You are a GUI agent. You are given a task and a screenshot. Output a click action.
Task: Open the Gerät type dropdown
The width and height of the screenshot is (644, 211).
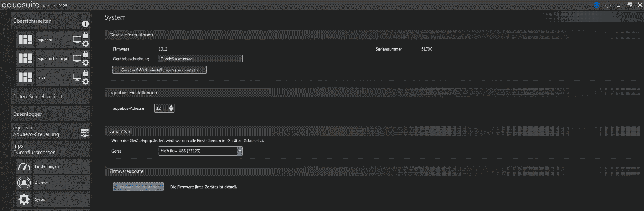240,151
